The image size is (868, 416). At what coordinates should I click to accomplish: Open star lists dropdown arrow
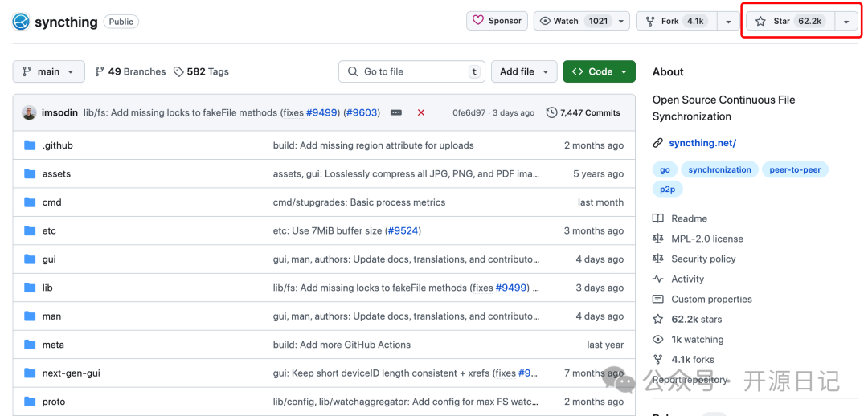click(846, 22)
